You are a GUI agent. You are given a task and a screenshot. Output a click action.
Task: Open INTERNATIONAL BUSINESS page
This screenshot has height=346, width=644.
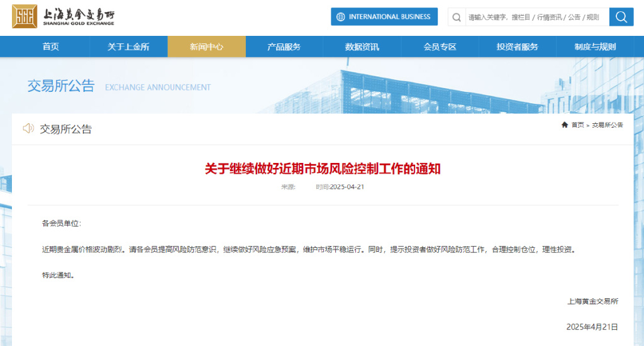point(384,16)
